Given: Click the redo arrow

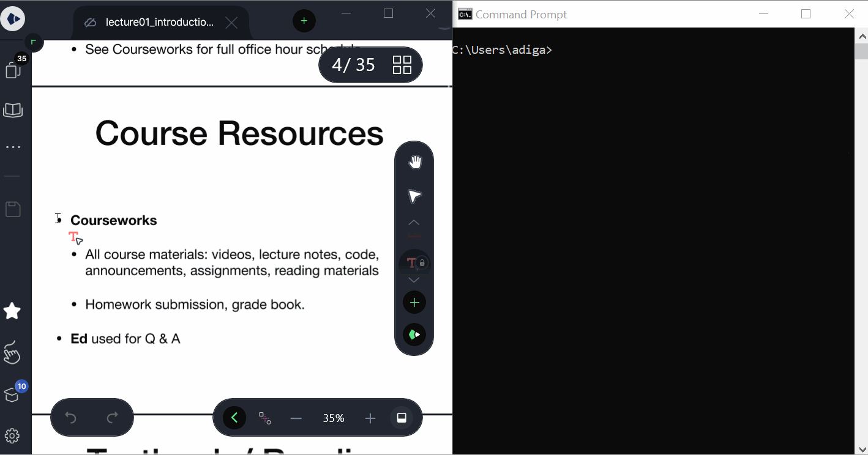Looking at the screenshot, I should 113,418.
